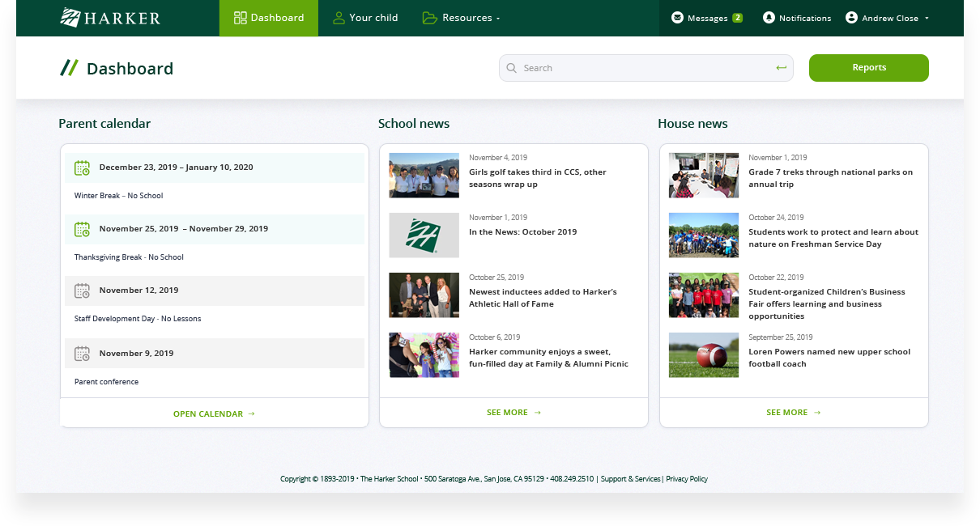Screen dimensions: 980x526
Task: Click Support & Services footer link
Action: pos(630,479)
